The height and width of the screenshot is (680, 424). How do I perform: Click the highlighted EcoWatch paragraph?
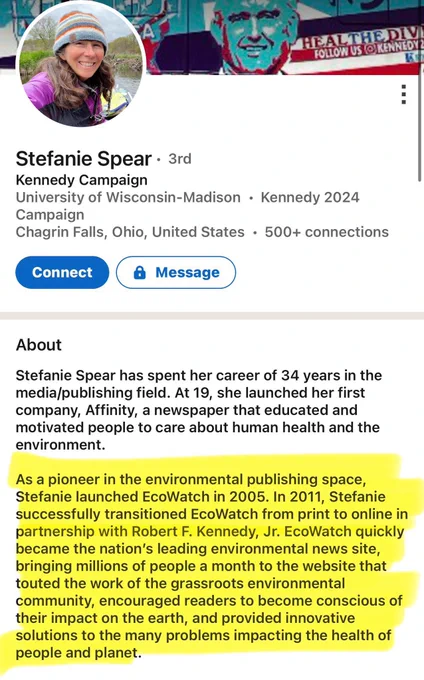pyautogui.click(x=210, y=566)
